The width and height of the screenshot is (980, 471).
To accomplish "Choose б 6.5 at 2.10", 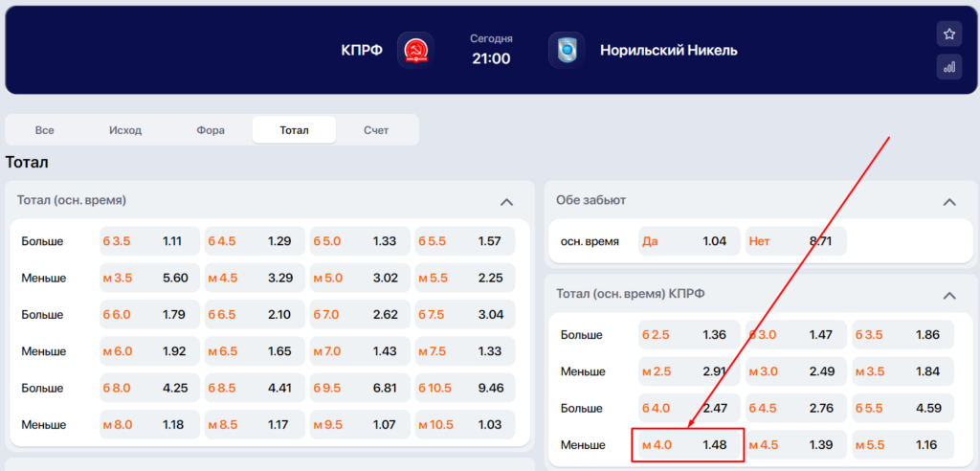I will coord(255,315).
